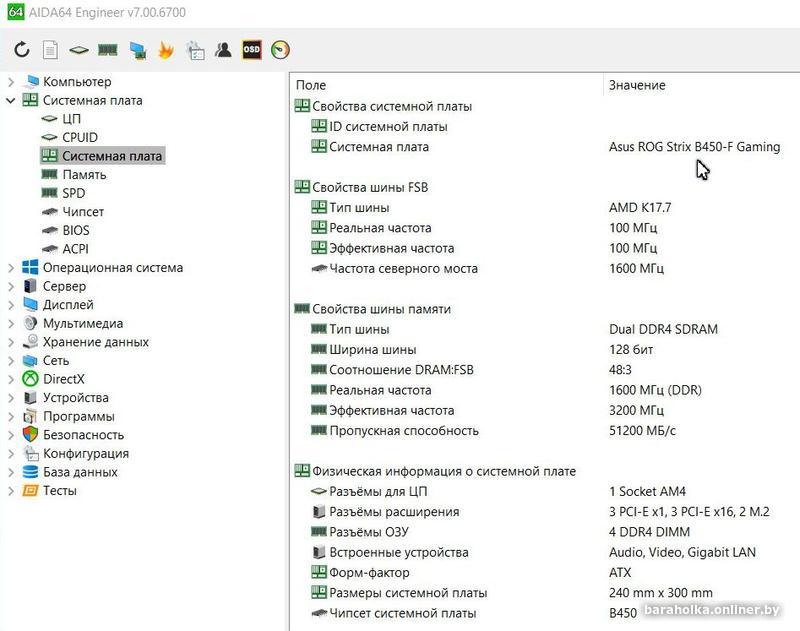Screen dimensions: 800x631
Task: Expand the Сервер tree node
Action: tap(11, 286)
